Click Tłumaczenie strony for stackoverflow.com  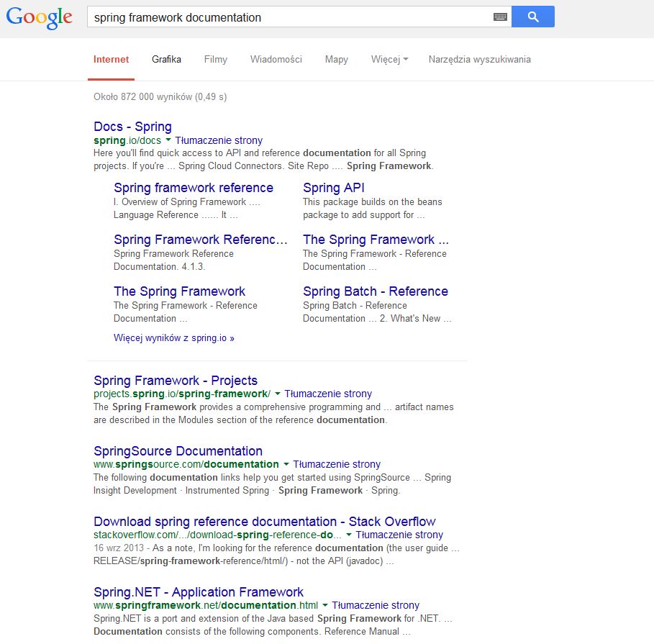(x=399, y=535)
